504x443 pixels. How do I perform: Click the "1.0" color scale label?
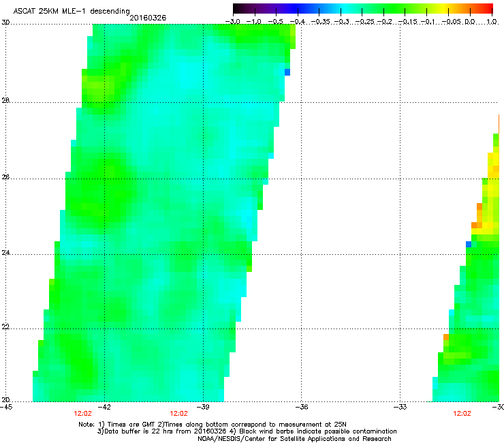[x=492, y=22]
